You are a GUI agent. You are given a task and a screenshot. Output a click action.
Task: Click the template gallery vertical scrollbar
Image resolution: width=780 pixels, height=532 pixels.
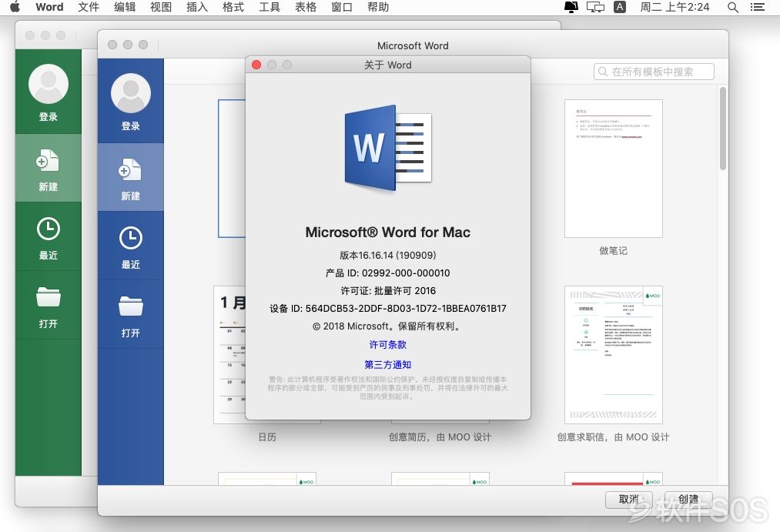[723, 129]
